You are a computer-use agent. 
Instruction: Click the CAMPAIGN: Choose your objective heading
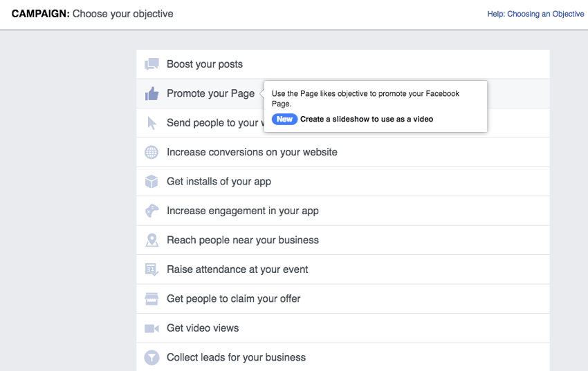pyautogui.click(x=92, y=14)
